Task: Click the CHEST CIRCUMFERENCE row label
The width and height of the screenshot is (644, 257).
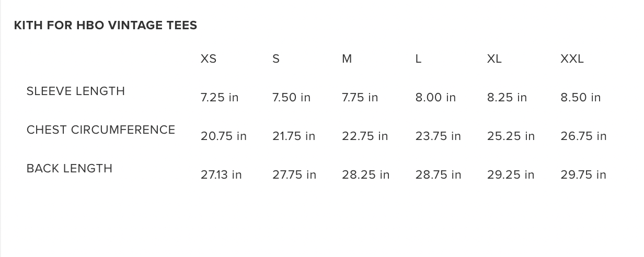Action: (101, 130)
